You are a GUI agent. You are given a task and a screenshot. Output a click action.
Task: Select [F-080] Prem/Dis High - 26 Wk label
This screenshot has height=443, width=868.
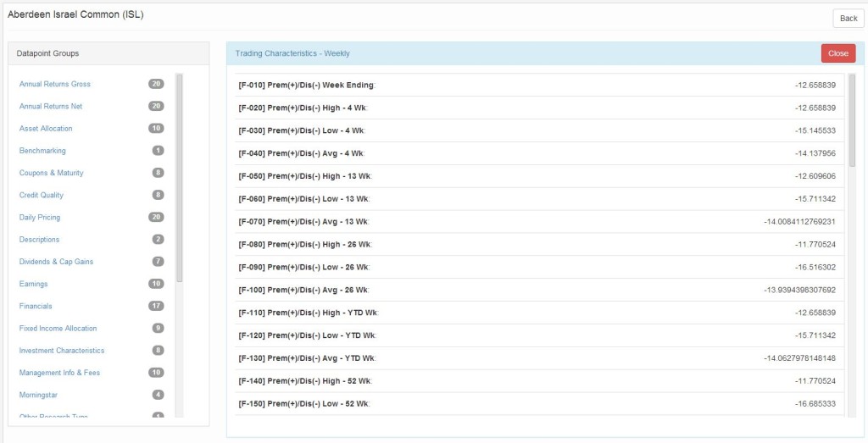click(x=305, y=245)
